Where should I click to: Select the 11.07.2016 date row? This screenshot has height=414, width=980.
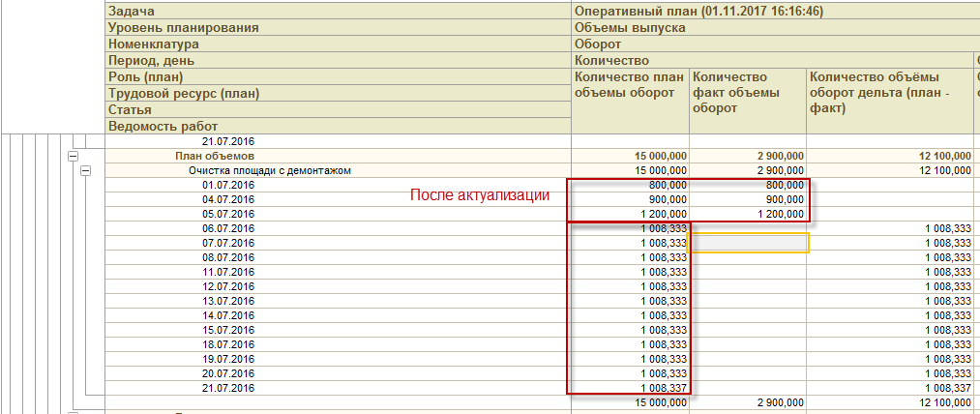point(228,272)
